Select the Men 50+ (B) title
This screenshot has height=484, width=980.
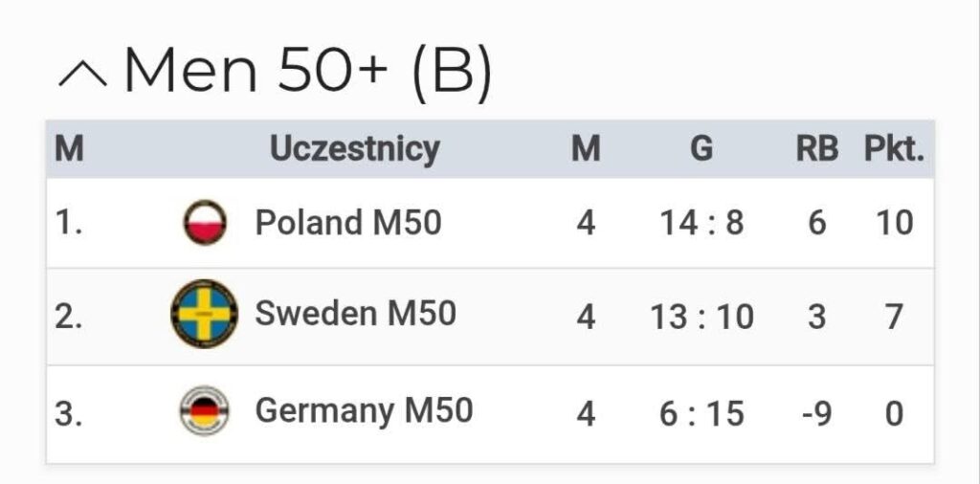308,72
